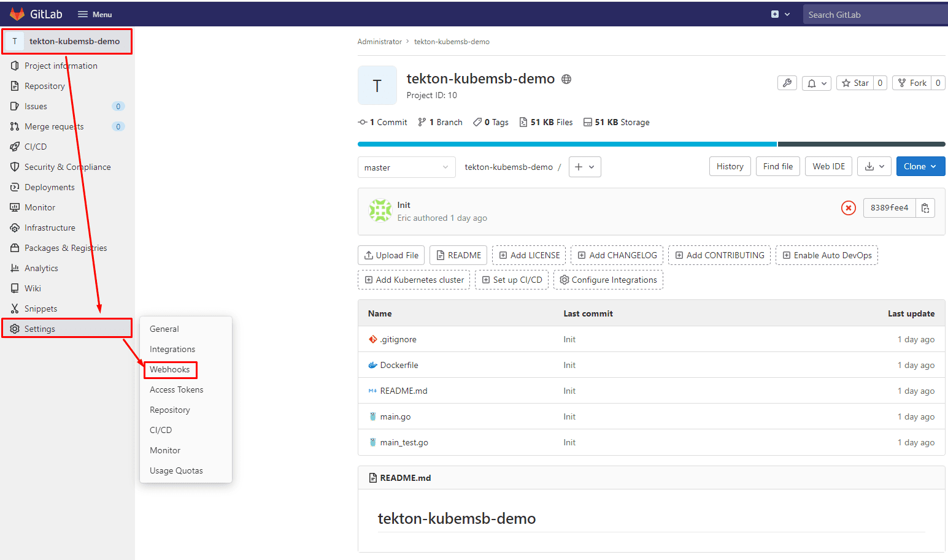Image resolution: width=948 pixels, height=560 pixels.
Task: Click the Search GitLab field
Action: tap(876, 14)
